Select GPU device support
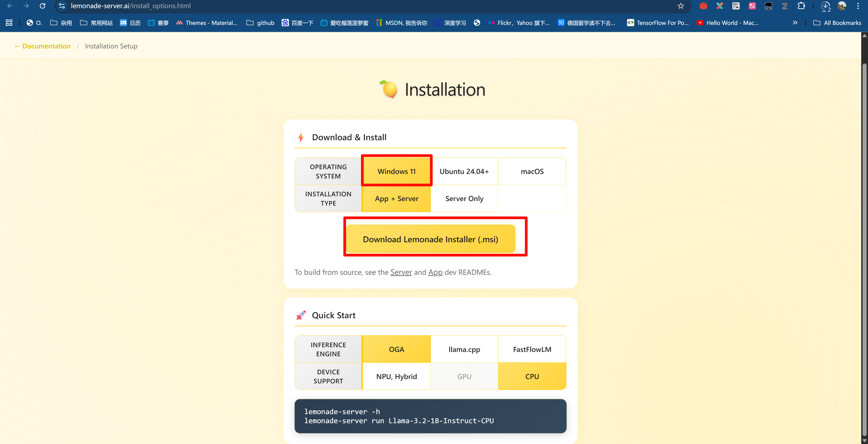 click(464, 376)
